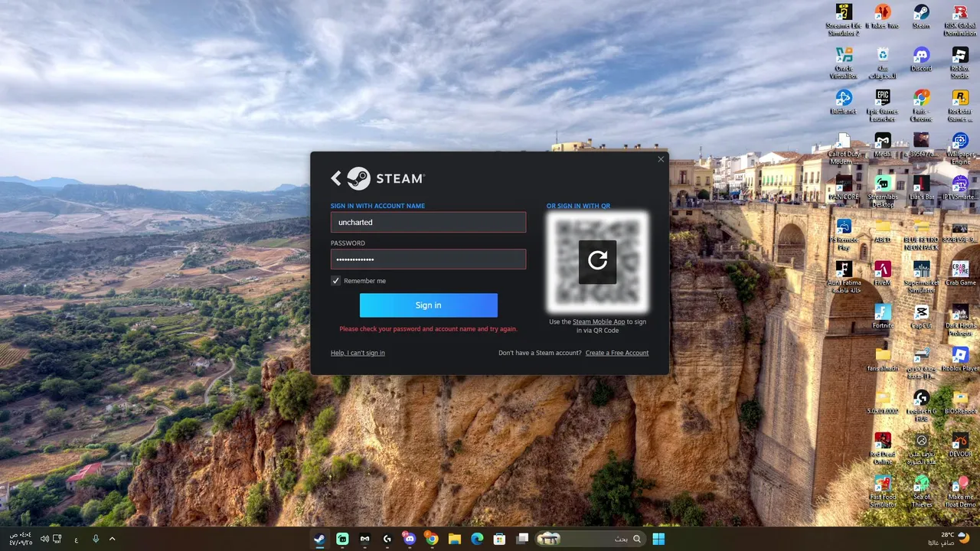
Task: Open Discord from the taskbar
Action: [410, 539]
